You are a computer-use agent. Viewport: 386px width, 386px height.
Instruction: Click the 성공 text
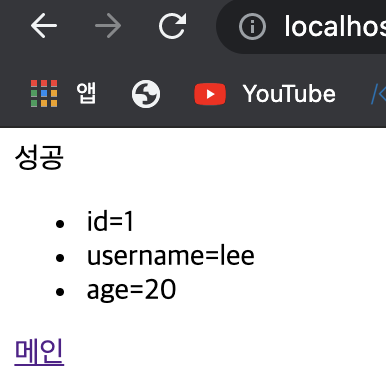coord(39,157)
